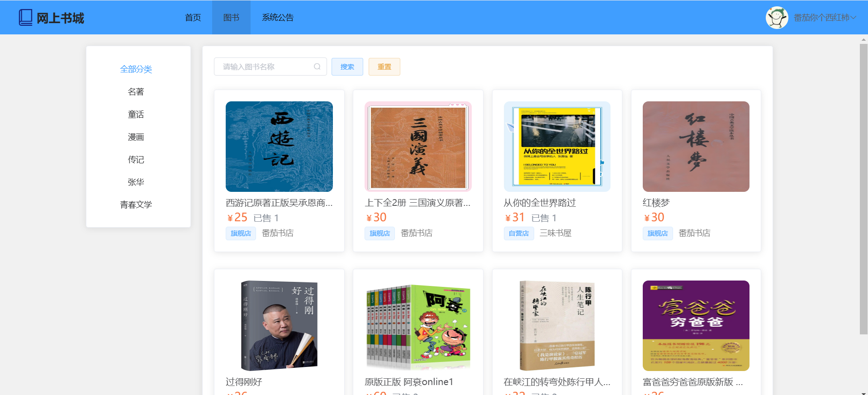The image size is (868, 395).
Task: Select the 全部分类 category
Action: coord(136,69)
